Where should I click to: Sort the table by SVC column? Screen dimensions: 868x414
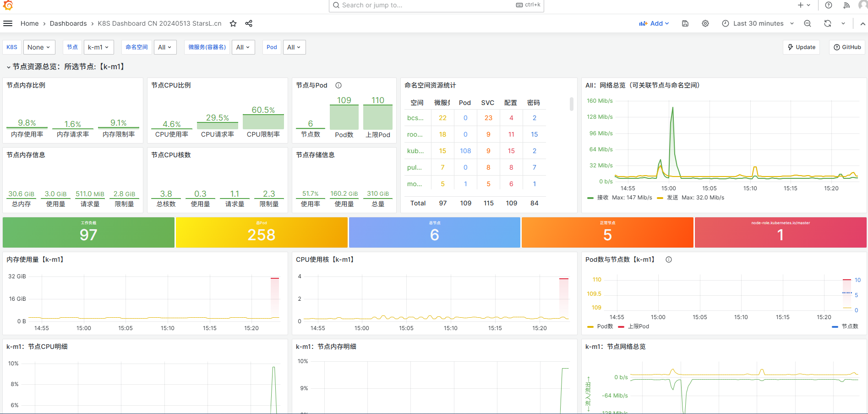coord(488,103)
